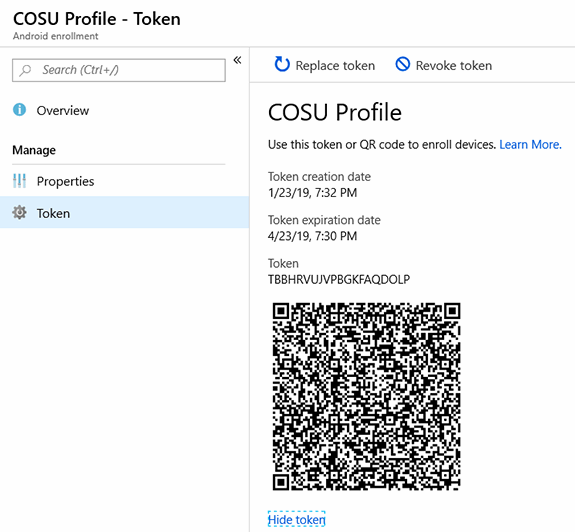Click the Properties sliders icon
The width and height of the screenshot is (575, 532).
[19, 181]
